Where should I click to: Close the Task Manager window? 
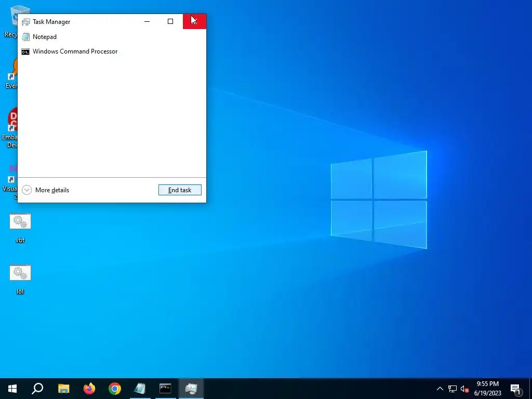[194, 21]
